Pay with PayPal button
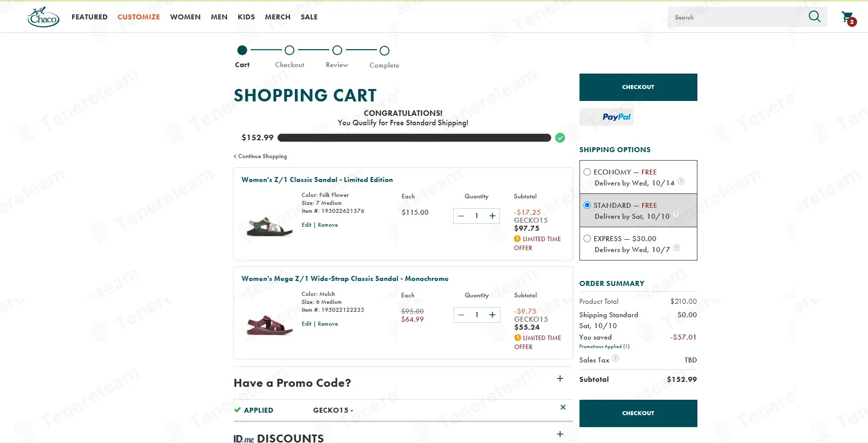868x443 pixels. (606, 117)
